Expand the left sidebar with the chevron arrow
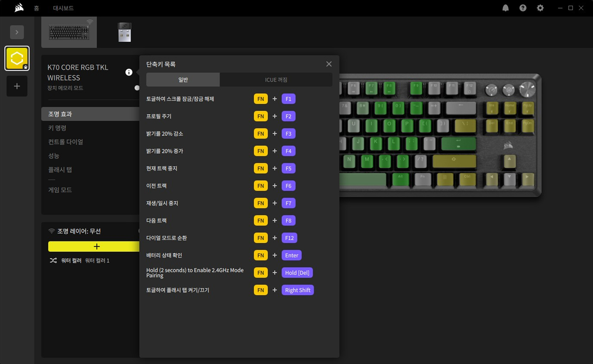This screenshot has height=364, width=593. coord(17,32)
